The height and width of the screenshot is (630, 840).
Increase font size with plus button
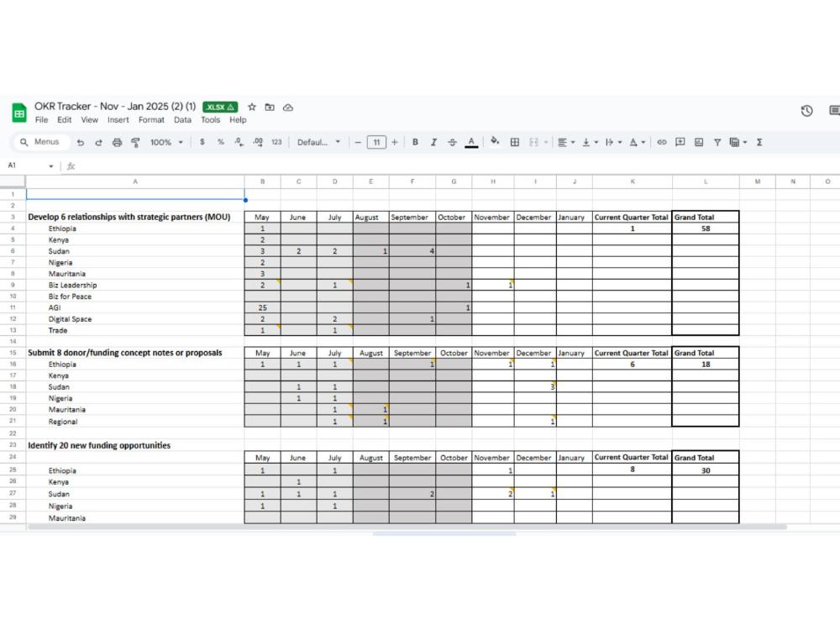[x=394, y=142]
